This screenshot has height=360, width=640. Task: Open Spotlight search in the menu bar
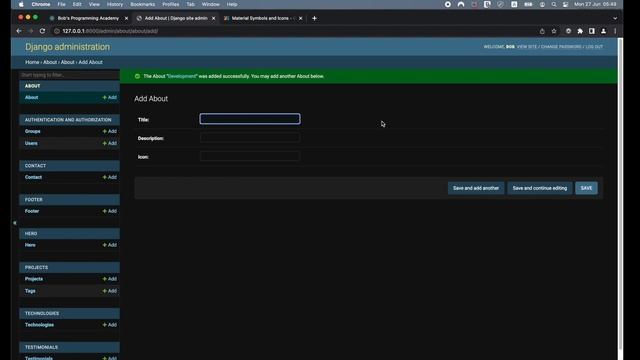(x=554, y=4)
